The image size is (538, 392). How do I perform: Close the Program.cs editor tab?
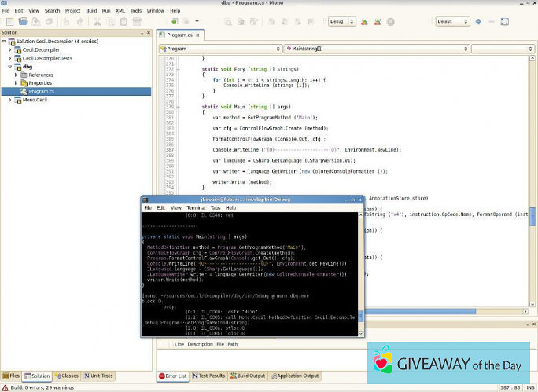tap(198, 35)
